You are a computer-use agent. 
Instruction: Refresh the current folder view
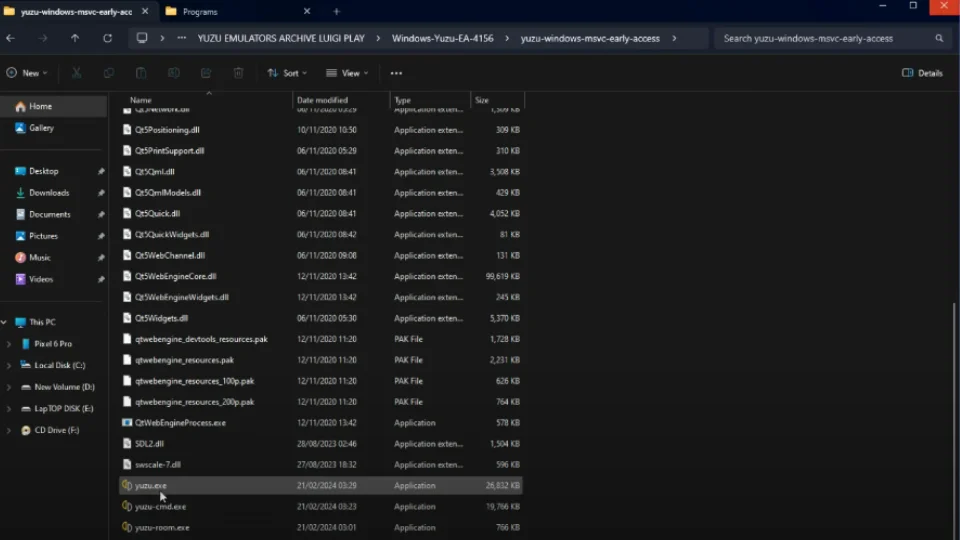point(107,38)
